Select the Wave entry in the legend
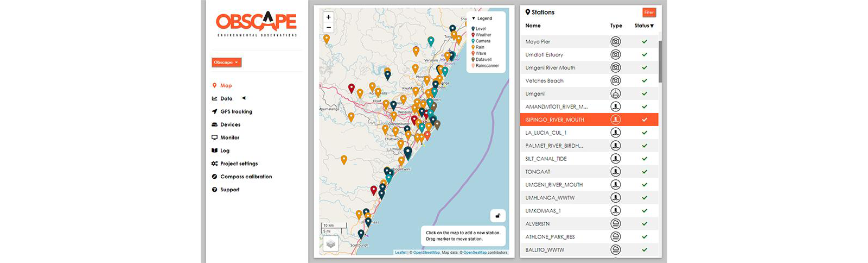 pyautogui.click(x=478, y=53)
